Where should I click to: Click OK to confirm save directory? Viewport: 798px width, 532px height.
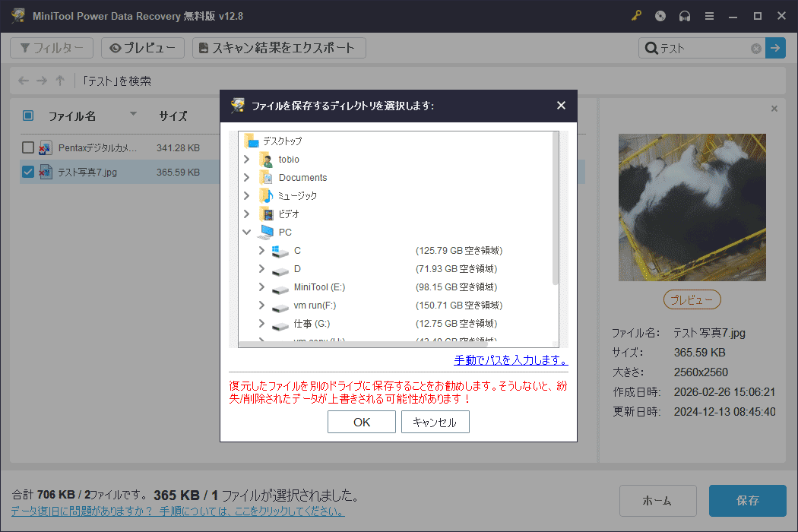[361, 422]
